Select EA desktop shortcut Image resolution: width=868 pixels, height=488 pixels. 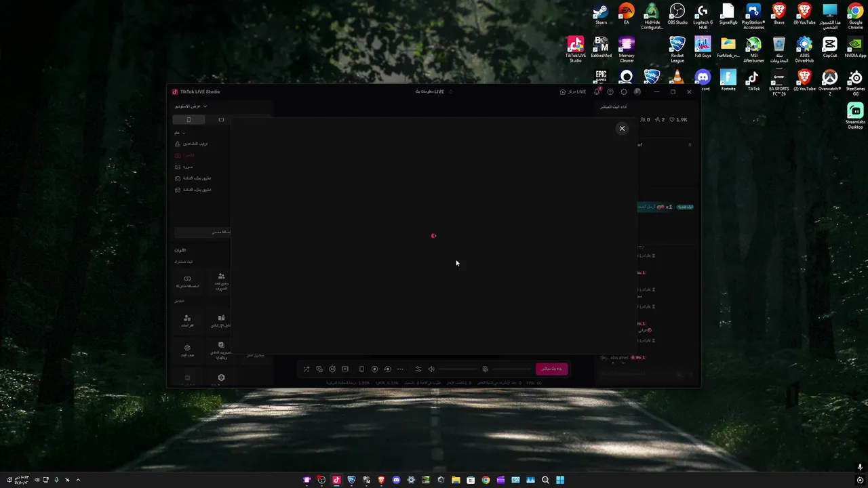point(627,14)
